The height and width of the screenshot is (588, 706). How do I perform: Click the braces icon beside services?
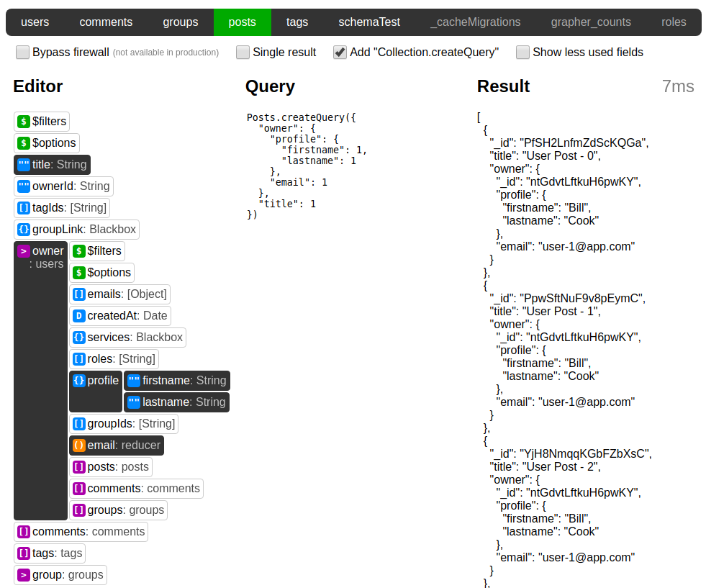(x=78, y=338)
